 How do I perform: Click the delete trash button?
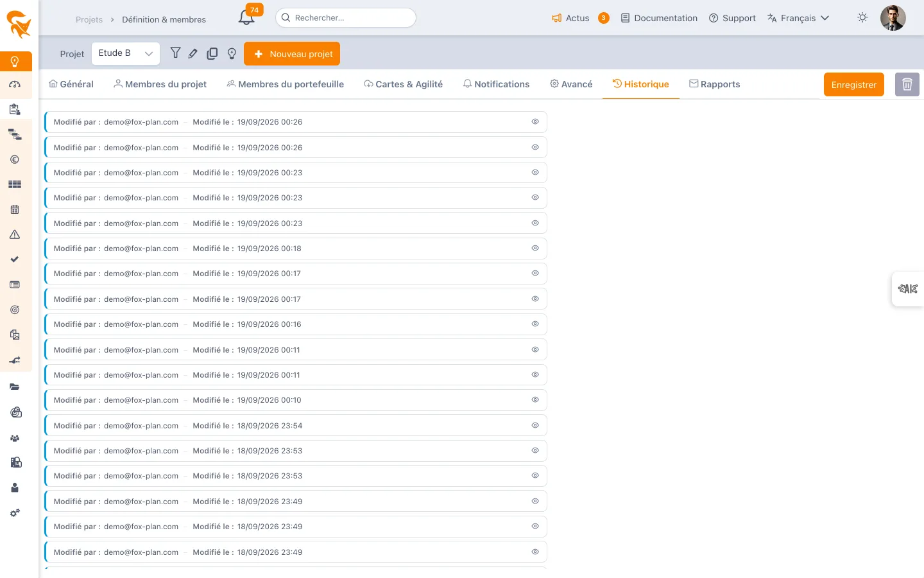pyautogui.click(x=907, y=85)
